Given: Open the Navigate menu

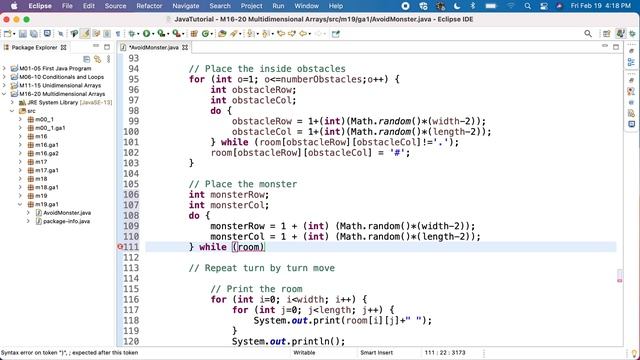Looking at the screenshot, I should tap(186, 6).
